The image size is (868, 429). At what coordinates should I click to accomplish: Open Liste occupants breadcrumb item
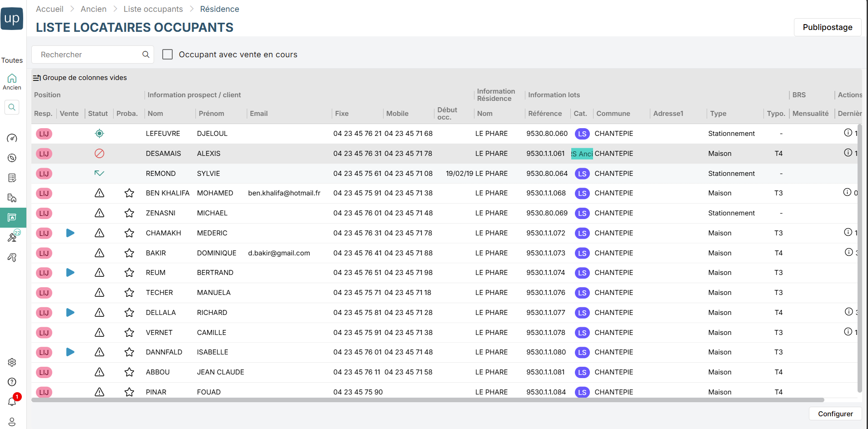pos(153,9)
